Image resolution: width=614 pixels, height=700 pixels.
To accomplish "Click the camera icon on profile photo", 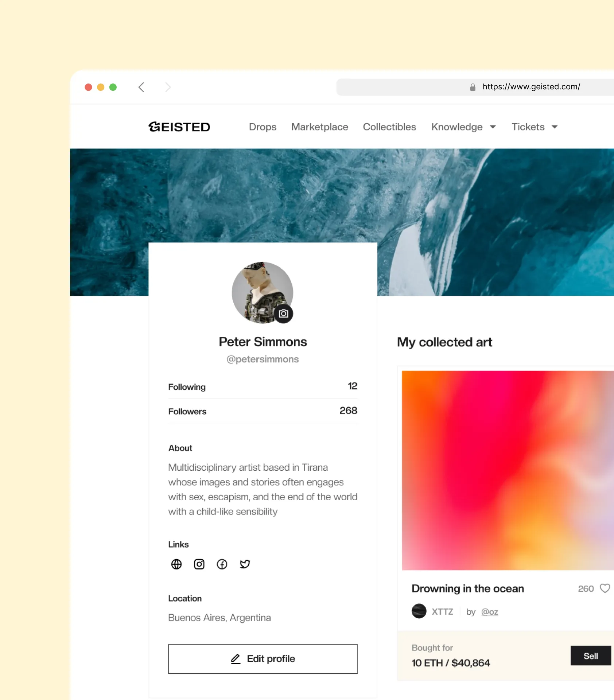I will click(x=283, y=314).
